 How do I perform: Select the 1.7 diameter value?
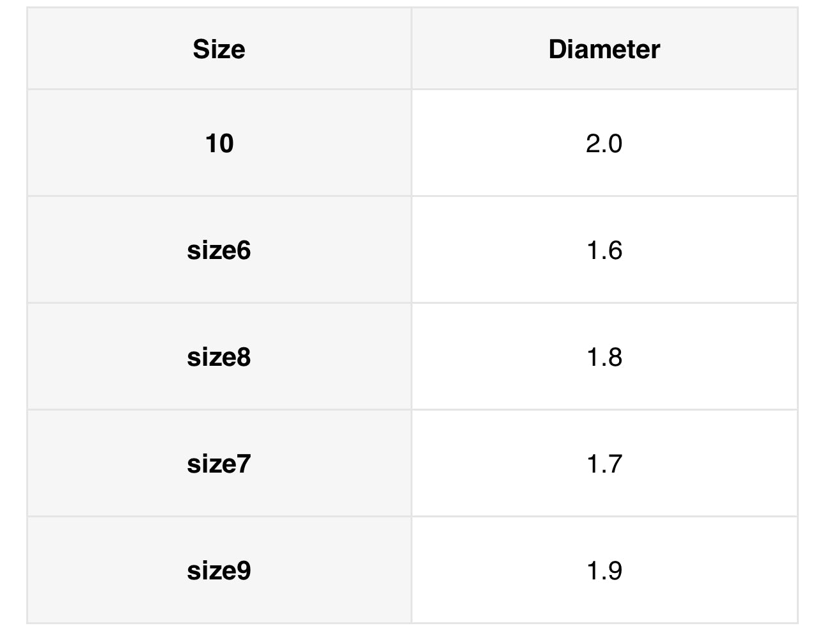pyautogui.click(x=604, y=464)
